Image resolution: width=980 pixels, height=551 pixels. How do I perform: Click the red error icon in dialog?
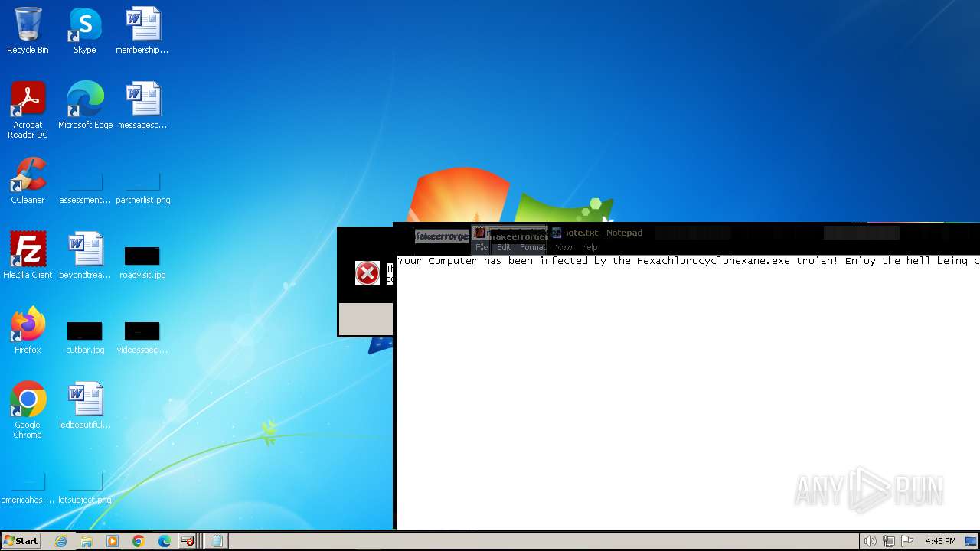point(367,272)
